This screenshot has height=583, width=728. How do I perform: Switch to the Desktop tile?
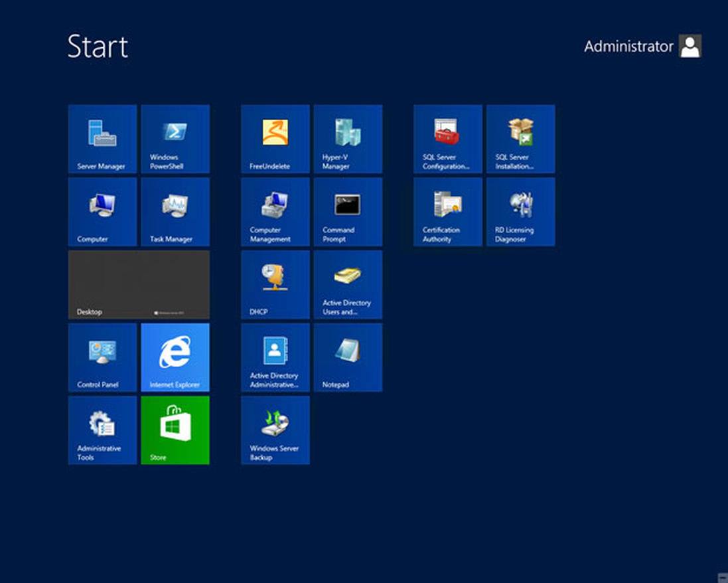[139, 285]
